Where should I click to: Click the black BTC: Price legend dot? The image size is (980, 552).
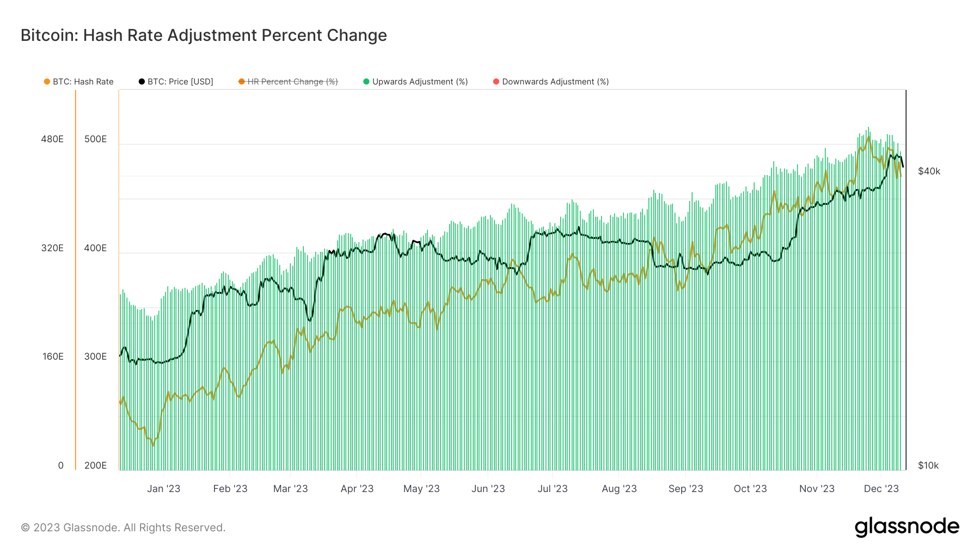click(x=142, y=82)
